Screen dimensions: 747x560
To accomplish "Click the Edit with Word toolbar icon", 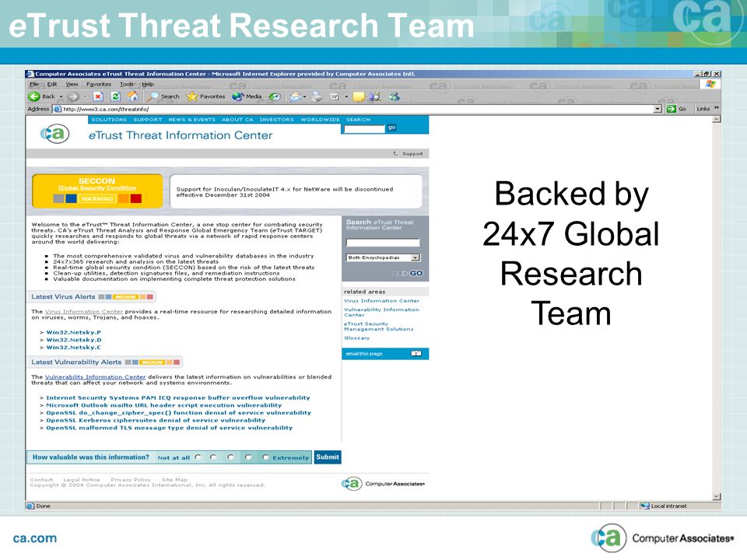I will pos(335,96).
